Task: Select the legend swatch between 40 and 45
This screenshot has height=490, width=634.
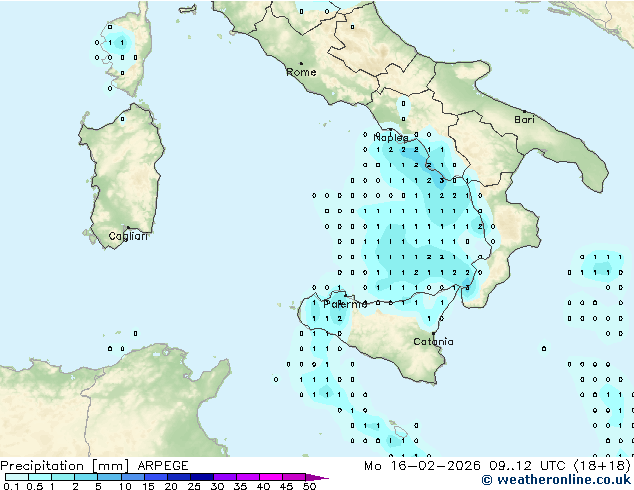Action: (271, 477)
